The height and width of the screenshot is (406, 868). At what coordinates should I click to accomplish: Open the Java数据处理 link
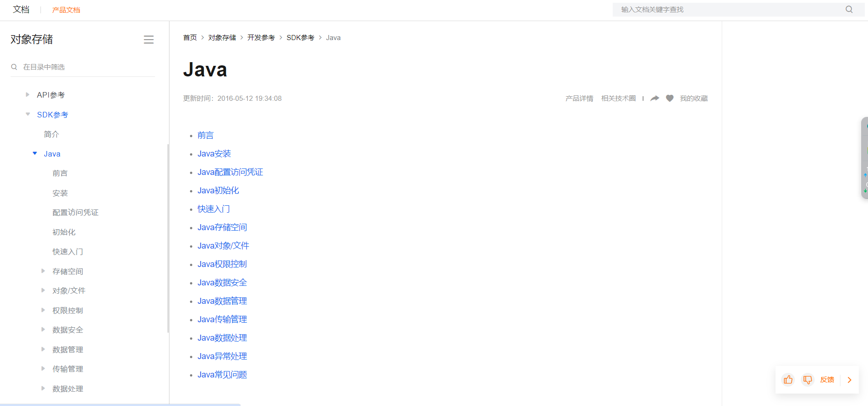pyautogui.click(x=222, y=337)
